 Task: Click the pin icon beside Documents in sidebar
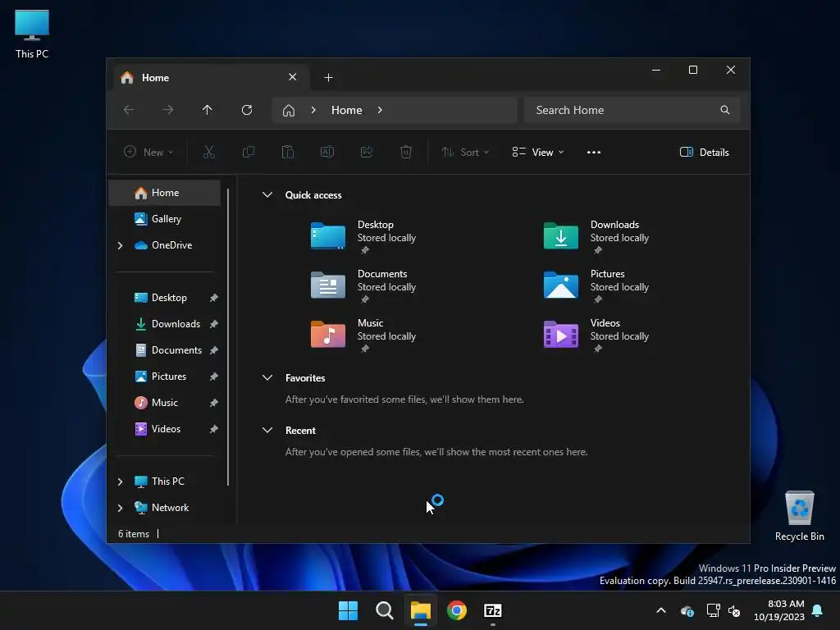tap(214, 350)
